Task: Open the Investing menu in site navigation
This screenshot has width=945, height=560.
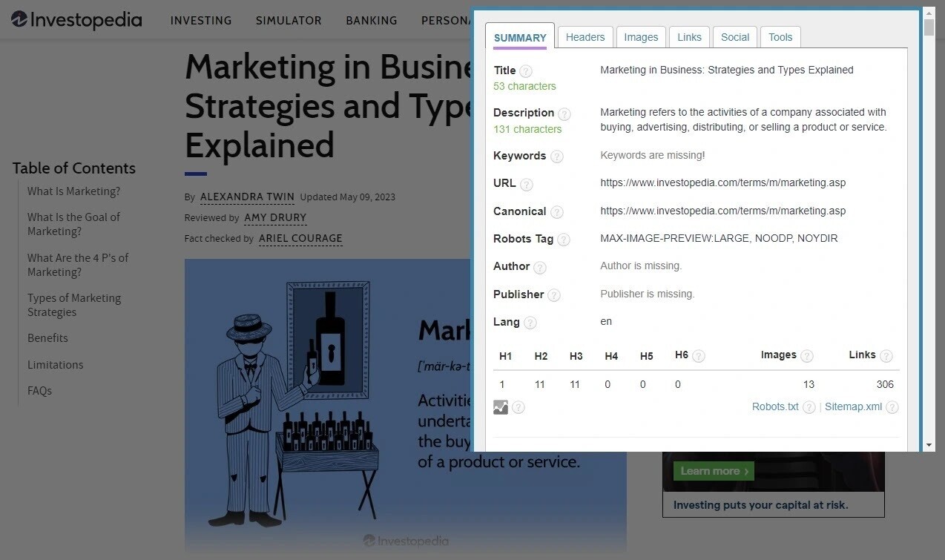Action: (201, 21)
